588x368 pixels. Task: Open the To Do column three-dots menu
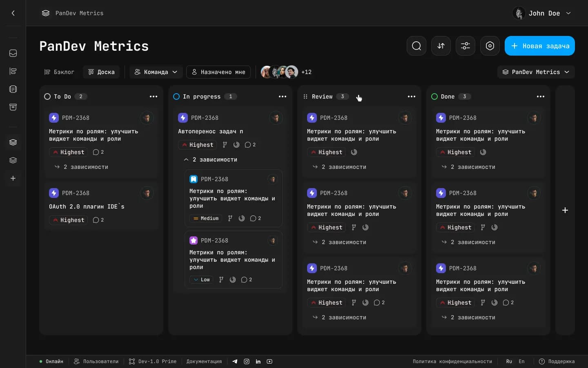point(154,96)
